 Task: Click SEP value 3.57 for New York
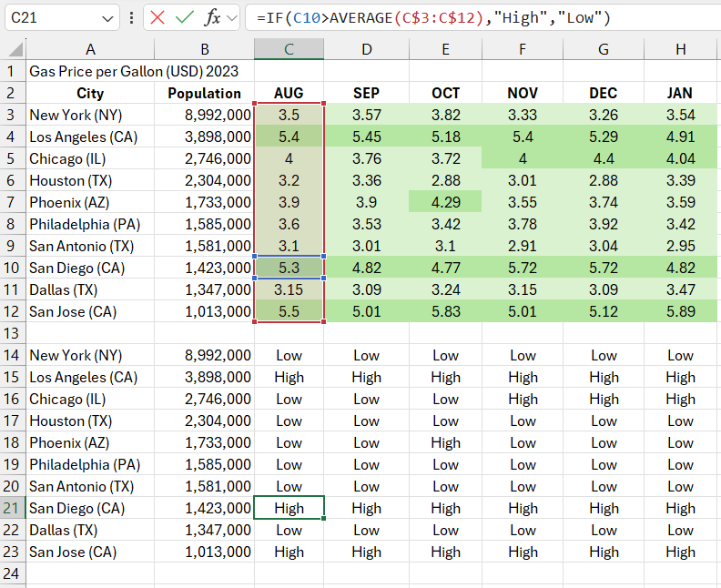367,115
